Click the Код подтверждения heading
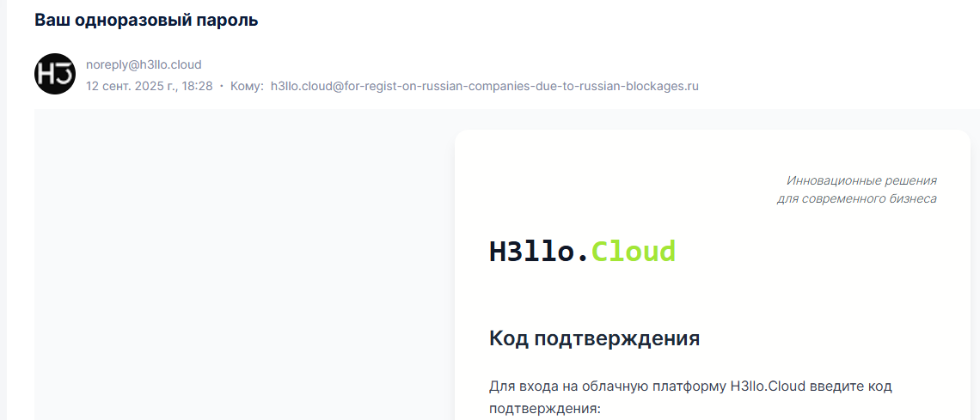Image resolution: width=980 pixels, height=420 pixels. pyautogui.click(x=594, y=338)
